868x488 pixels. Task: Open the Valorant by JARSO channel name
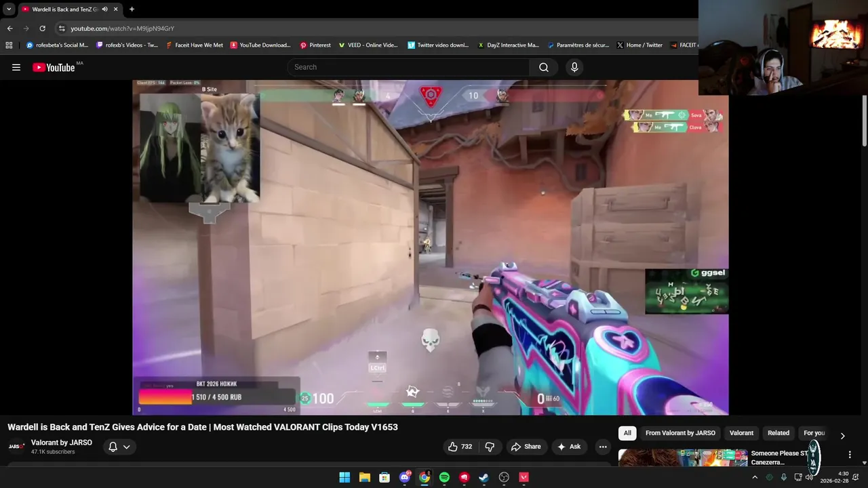62,443
